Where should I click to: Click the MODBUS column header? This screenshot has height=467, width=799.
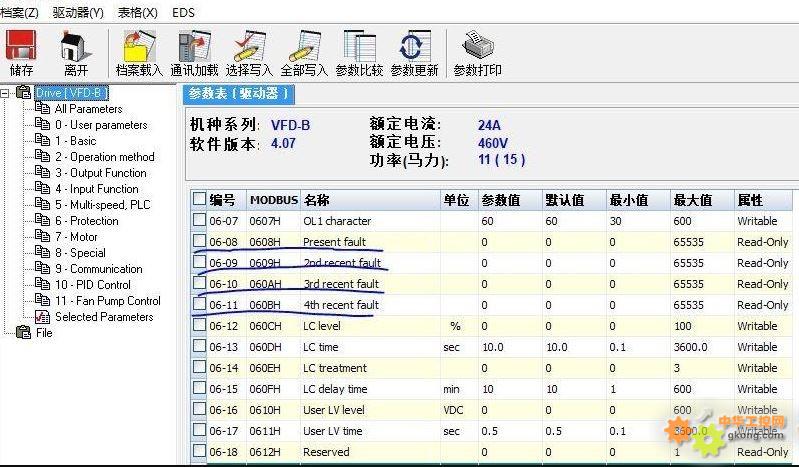(273, 200)
